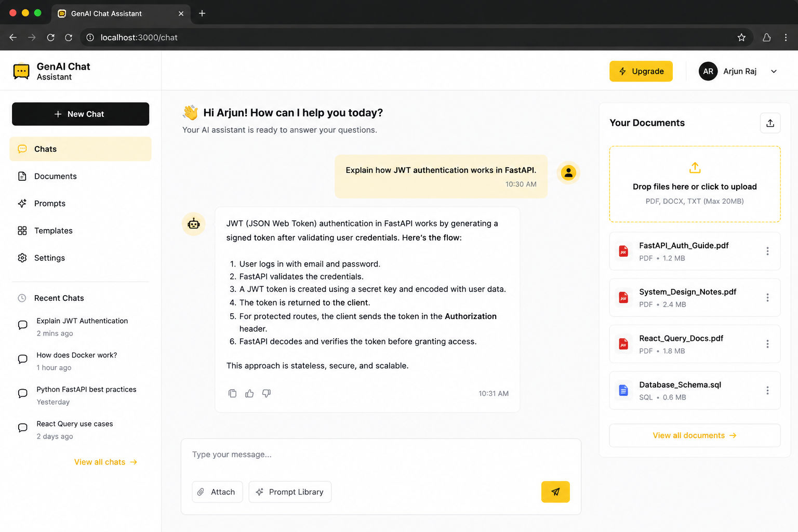This screenshot has height=532, width=798.
Task: Click the user message about JWT authentication
Action: [441, 176]
